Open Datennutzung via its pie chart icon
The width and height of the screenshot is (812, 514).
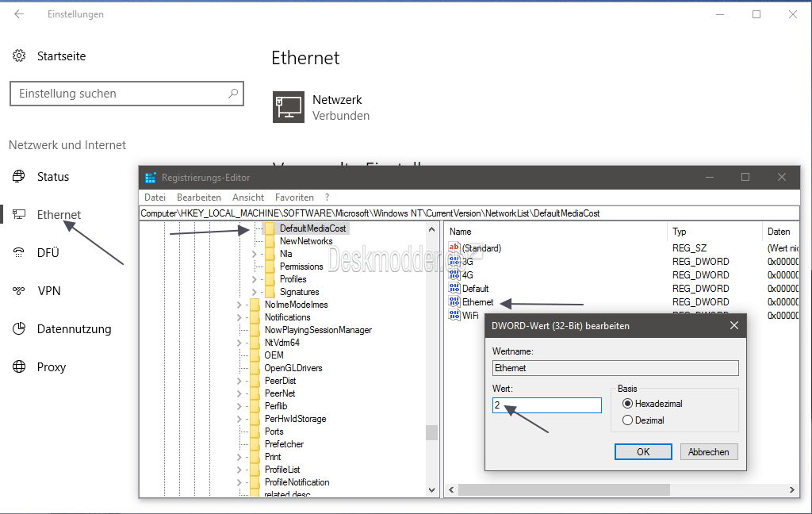coord(19,328)
